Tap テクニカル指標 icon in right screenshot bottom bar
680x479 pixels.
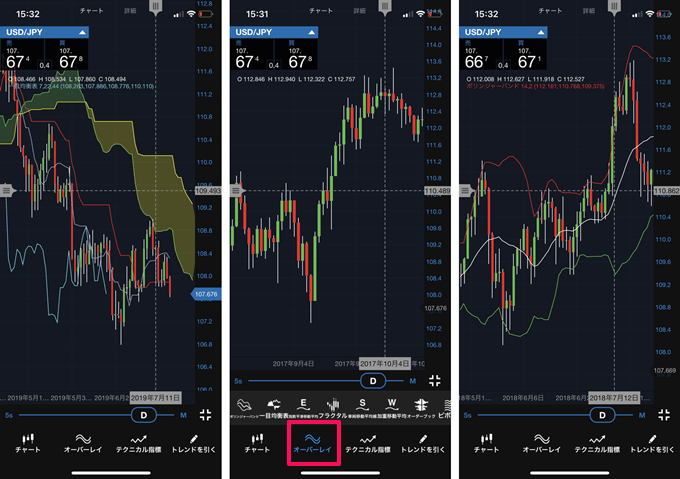coord(597,443)
